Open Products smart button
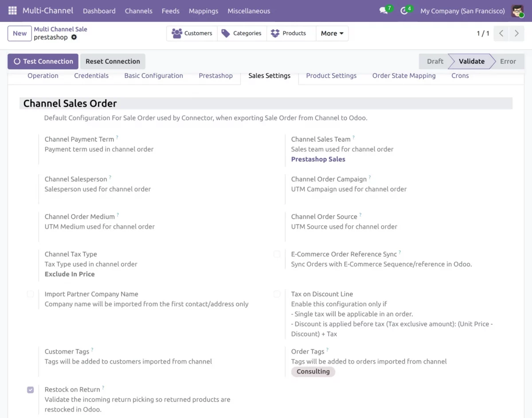 click(291, 33)
